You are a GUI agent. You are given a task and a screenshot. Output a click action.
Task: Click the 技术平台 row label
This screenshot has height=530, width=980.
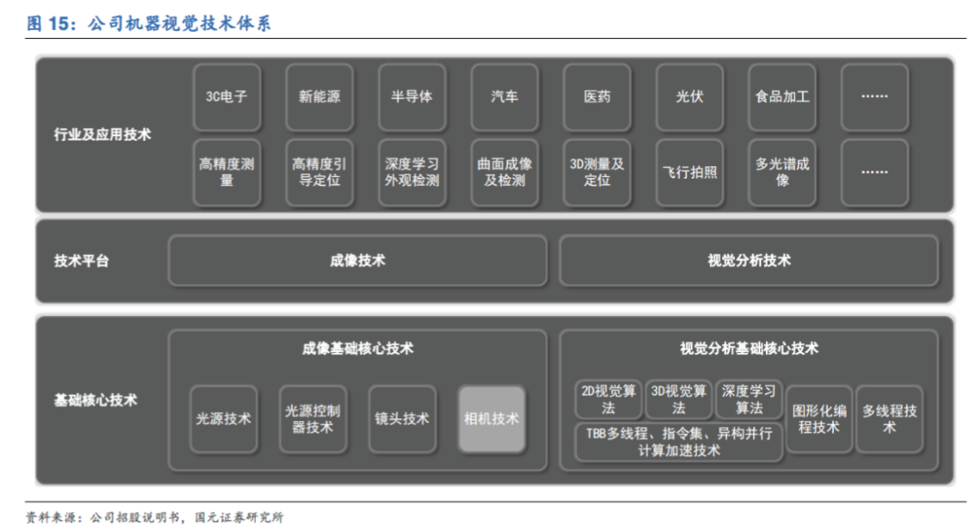click(x=82, y=261)
